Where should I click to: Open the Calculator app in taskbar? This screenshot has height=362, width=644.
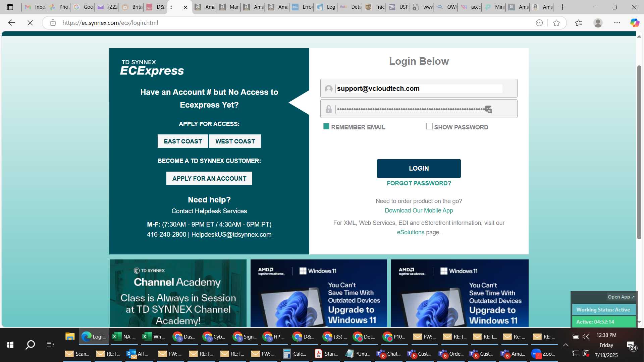pyautogui.click(x=295, y=354)
